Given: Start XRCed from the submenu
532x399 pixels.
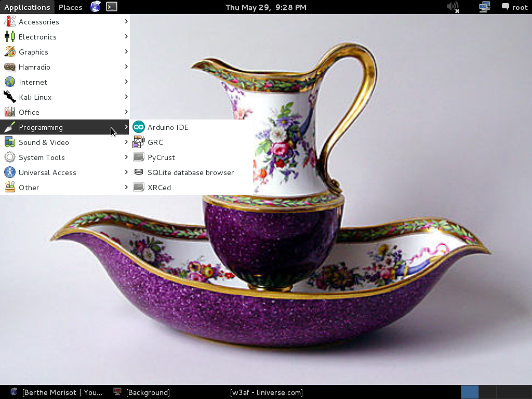Looking at the screenshot, I should pyautogui.click(x=192, y=187).
